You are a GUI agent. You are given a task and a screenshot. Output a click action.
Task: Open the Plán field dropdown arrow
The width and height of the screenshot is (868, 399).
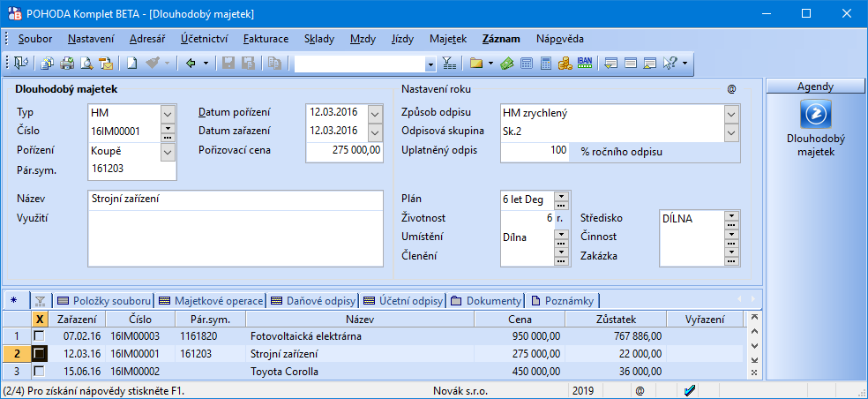click(561, 196)
